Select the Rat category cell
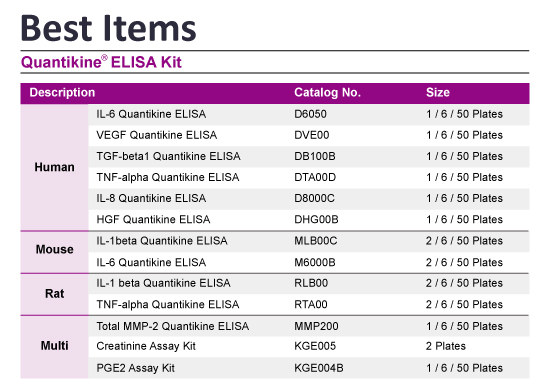This screenshot has height=386, width=550. click(x=54, y=294)
